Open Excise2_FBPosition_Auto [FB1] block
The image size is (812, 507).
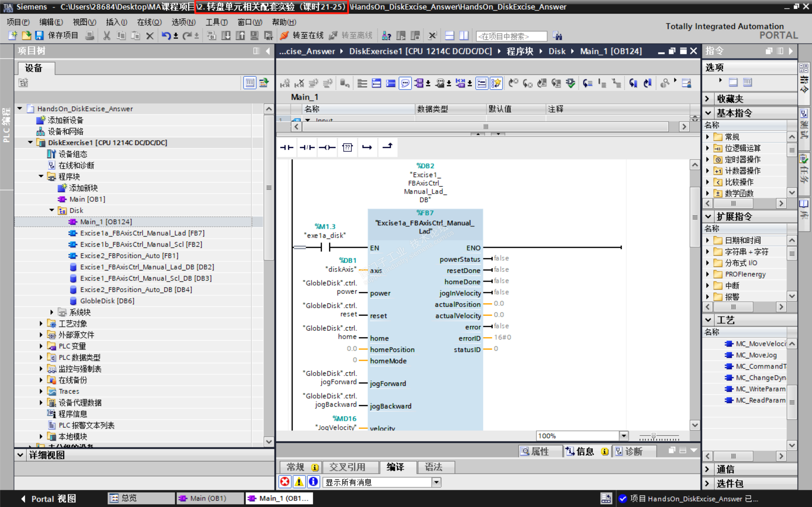[129, 256]
